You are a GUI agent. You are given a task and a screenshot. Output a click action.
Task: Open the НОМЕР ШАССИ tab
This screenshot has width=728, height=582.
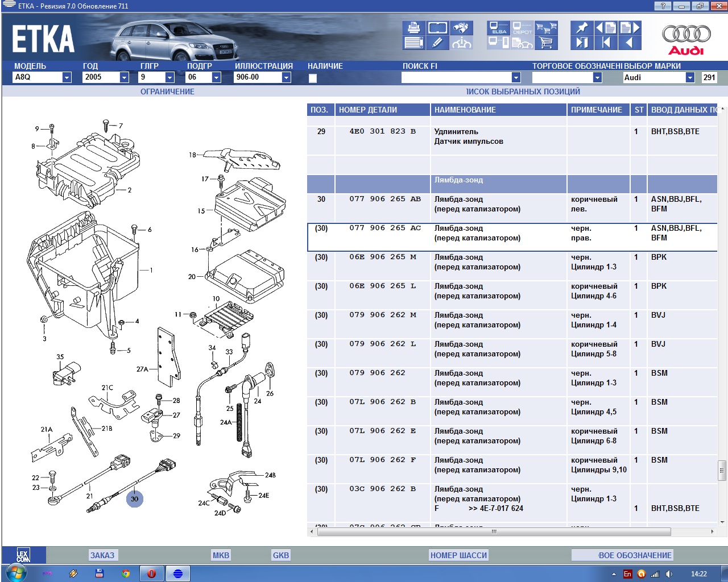coord(458,555)
